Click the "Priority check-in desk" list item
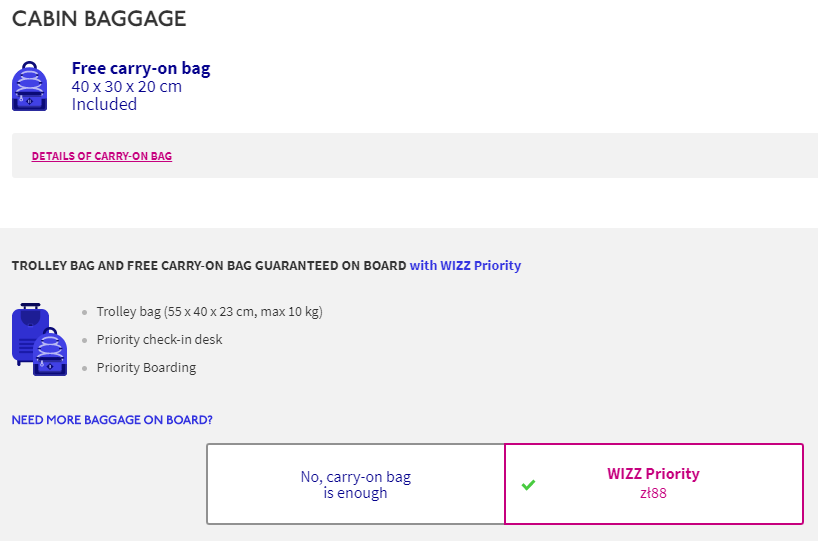 pos(159,340)
